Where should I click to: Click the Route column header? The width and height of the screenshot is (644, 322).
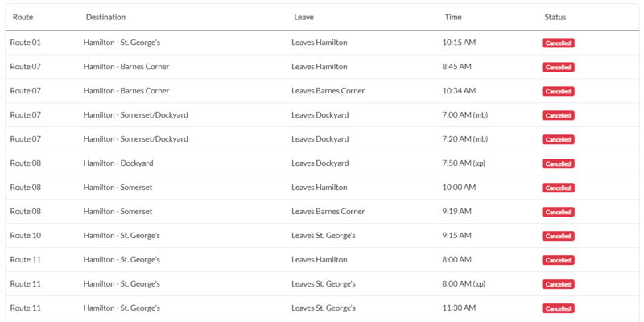[x=22, y=17]
